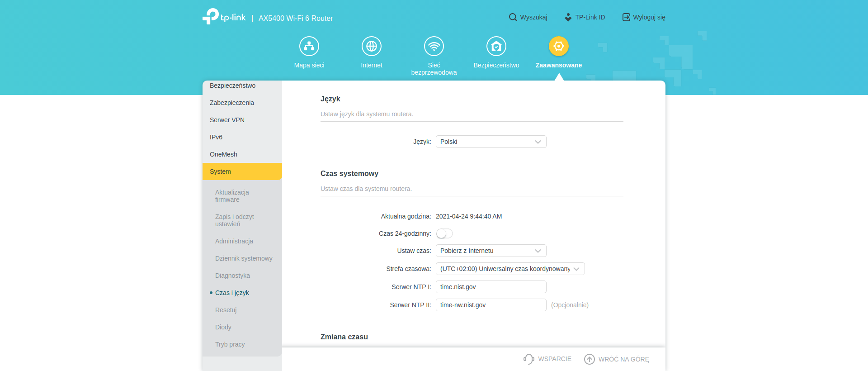The width and height of the screenshot is (868, 371).
Task: Click the Serwer NTP I input field
Action: pyautogui.click(x=491, y=287)
